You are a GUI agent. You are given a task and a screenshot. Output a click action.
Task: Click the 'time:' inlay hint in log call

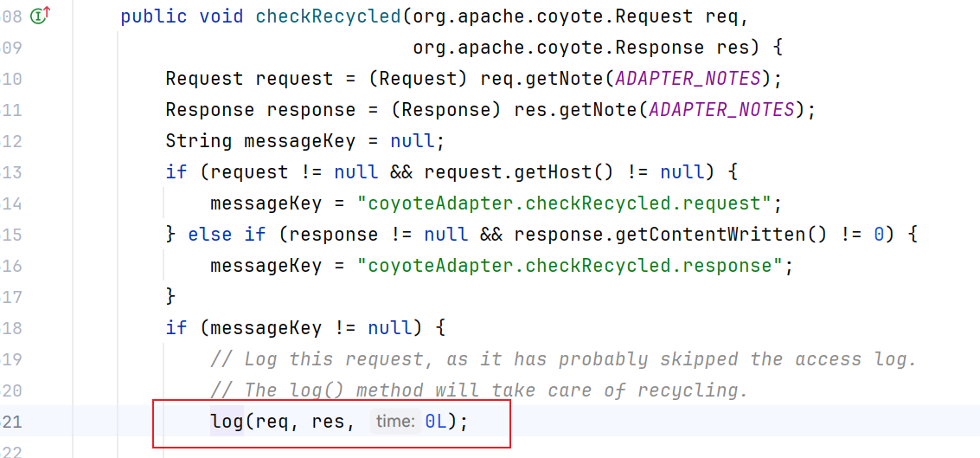coord(394,422)
